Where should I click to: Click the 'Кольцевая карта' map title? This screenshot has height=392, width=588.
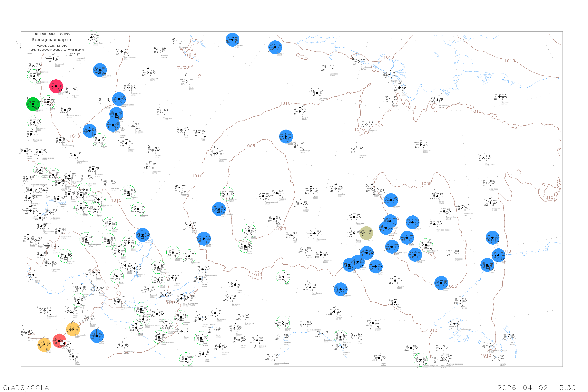pos(51,40)
